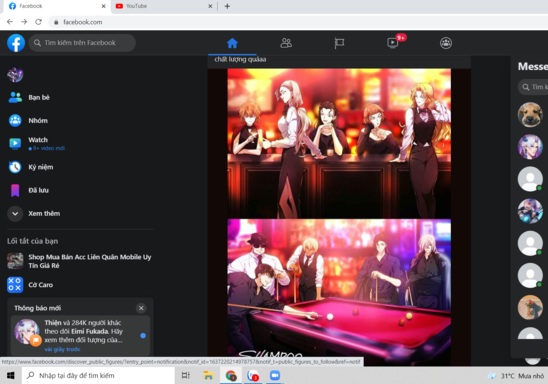Open the Pages flag tab
Viewport: 548px width, 384px height.
339,43
